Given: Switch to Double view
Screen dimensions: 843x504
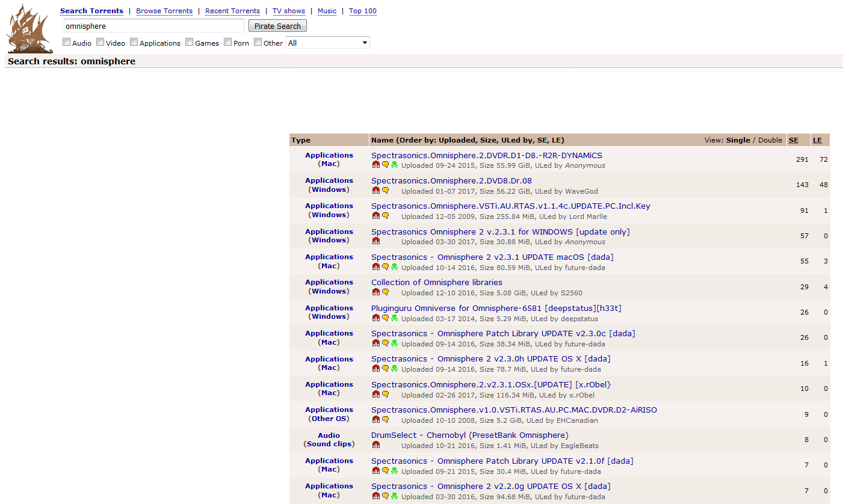Looking at the screenshot, I should click(x=770, y=140).
